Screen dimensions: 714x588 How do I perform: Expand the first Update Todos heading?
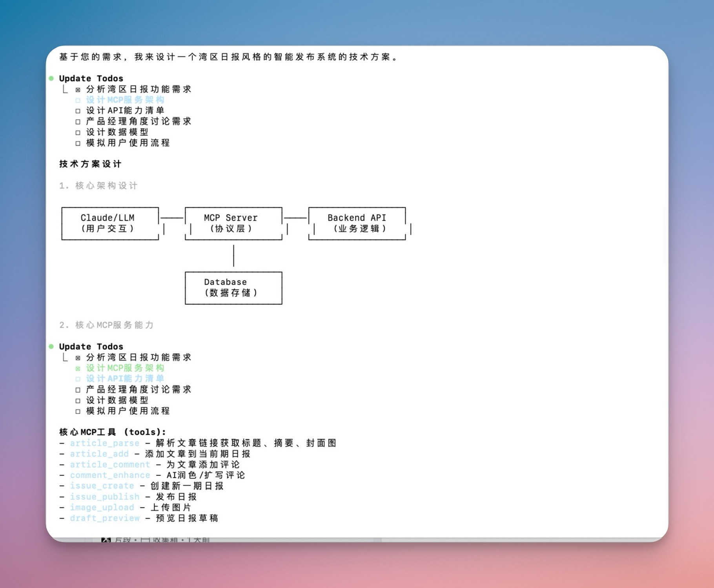tap(91, 78)
